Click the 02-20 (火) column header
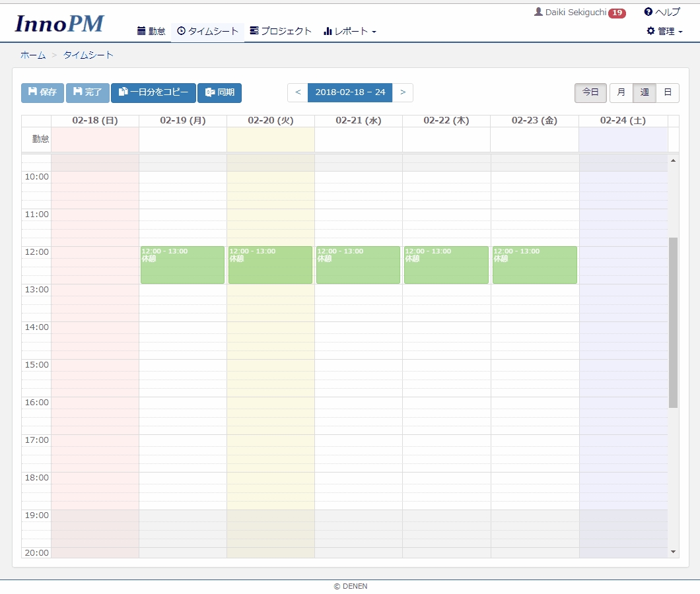The image size is (700, 594). pyautogui.click(x=271, y=121)
